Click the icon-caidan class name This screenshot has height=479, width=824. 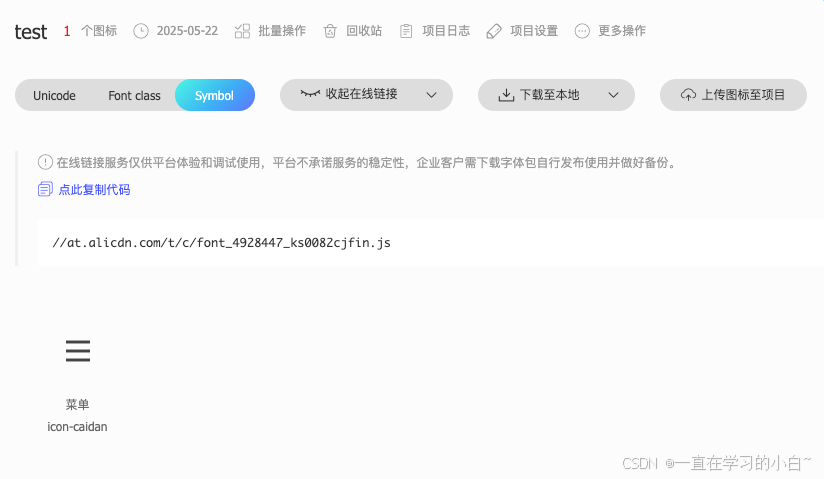coord(77,426)
